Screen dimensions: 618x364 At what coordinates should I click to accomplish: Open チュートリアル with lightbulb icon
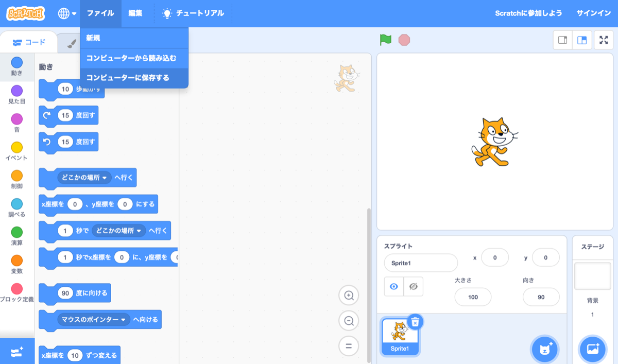pyautogui.click(x=193, y=13)
